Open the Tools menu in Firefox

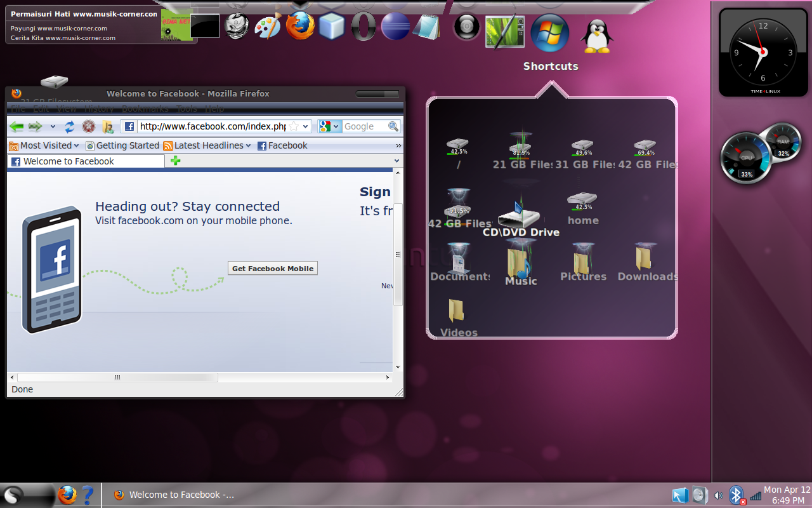pyautogui.click(x=187, y=109)
